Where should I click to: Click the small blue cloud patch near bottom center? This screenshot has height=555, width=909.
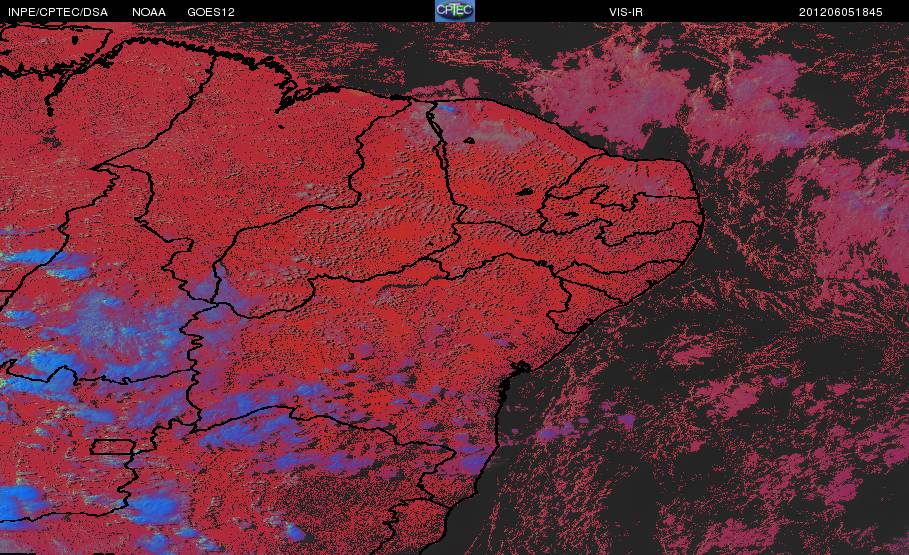294,531
